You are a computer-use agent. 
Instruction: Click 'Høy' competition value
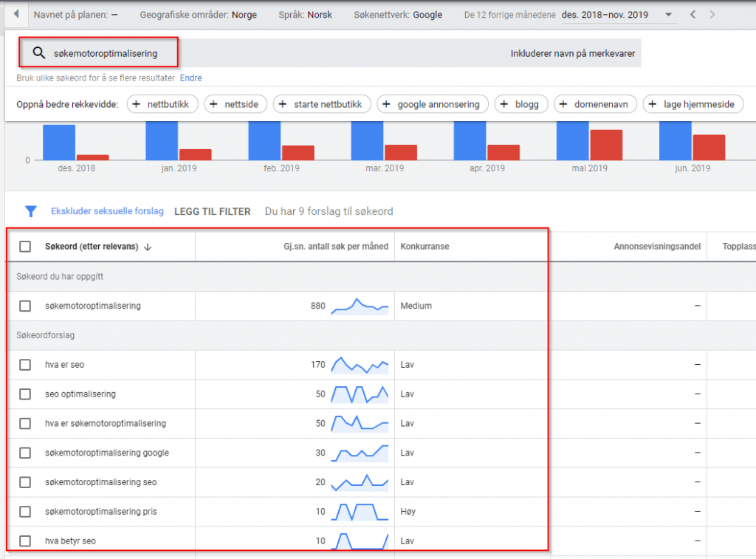coord(408,512)
